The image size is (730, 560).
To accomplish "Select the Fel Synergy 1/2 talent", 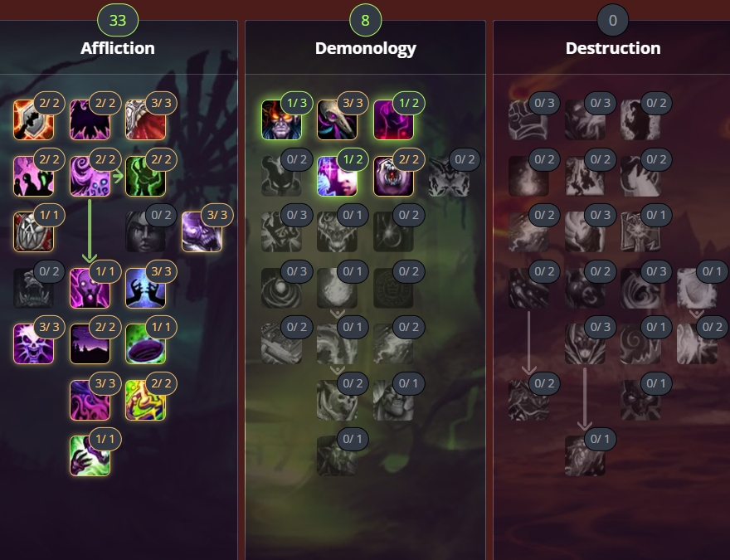I will pyautogui.click(x=393, y=120).
